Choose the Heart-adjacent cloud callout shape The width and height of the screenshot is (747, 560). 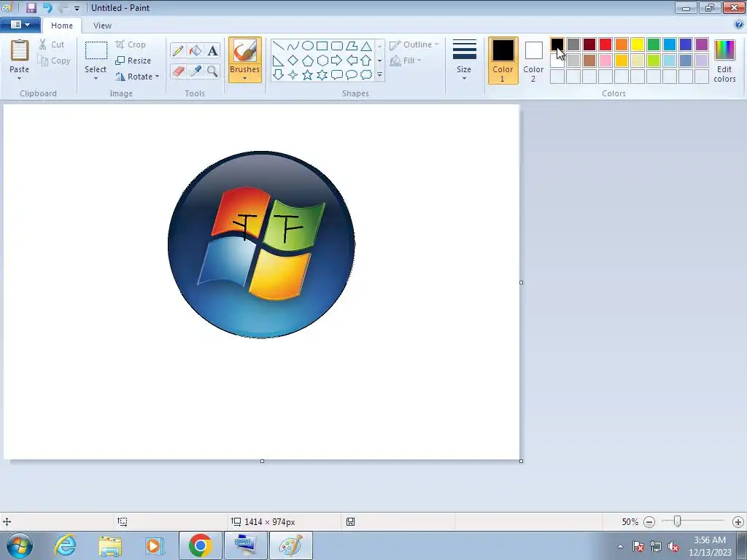coord(366,75)
